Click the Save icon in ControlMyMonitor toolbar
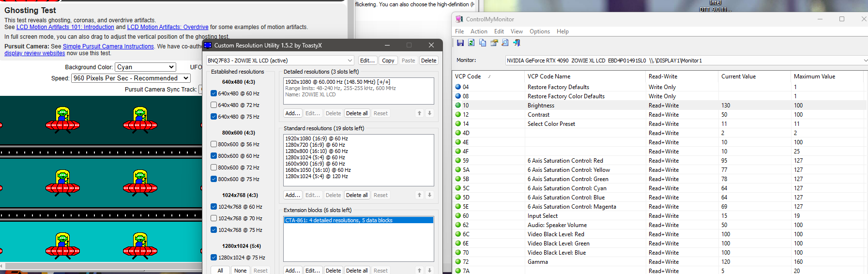Viewport: 868px width, 274px height. (x=460, y=43)
